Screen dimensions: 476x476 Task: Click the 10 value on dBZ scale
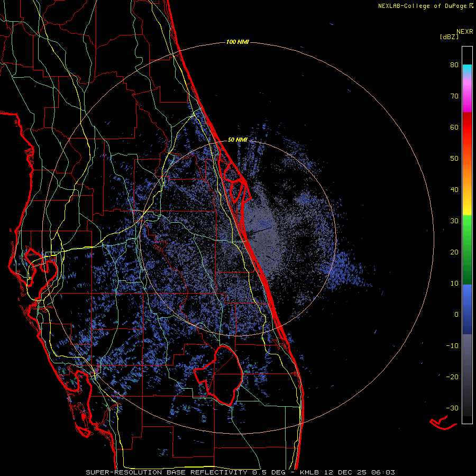point(454,283)
